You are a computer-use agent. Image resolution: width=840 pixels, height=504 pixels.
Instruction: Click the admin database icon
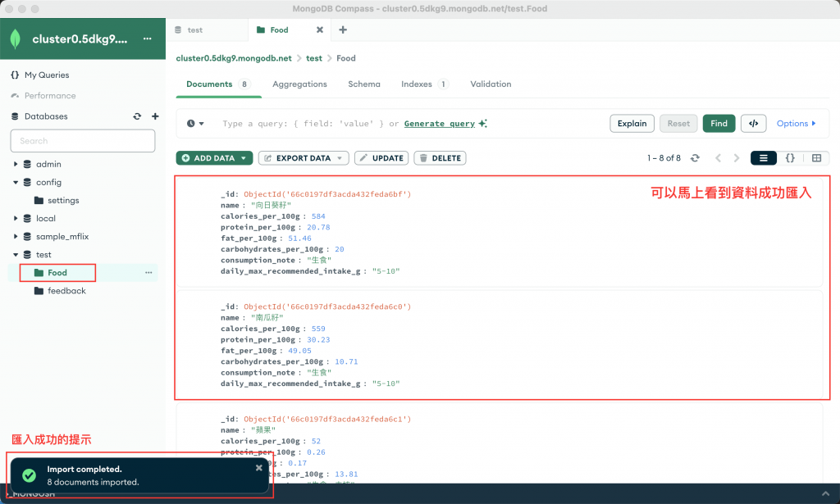click(27, 164)
